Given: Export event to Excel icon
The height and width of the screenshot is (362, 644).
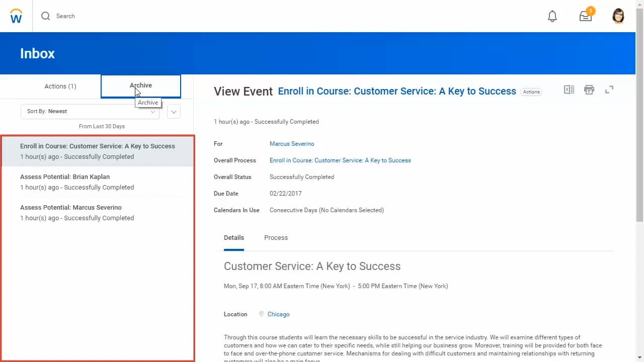Looking at the screenshot, I should pyautogui.click(x=569, y=90).
